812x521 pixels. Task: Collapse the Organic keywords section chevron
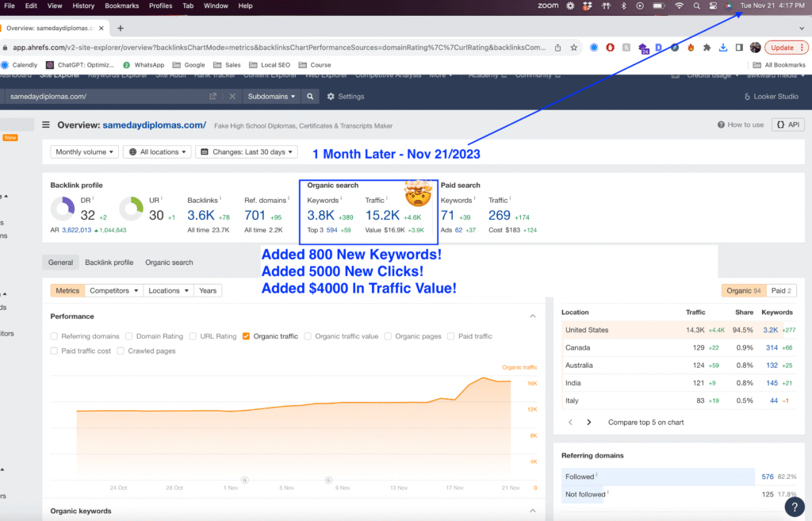tap(532, 511)
